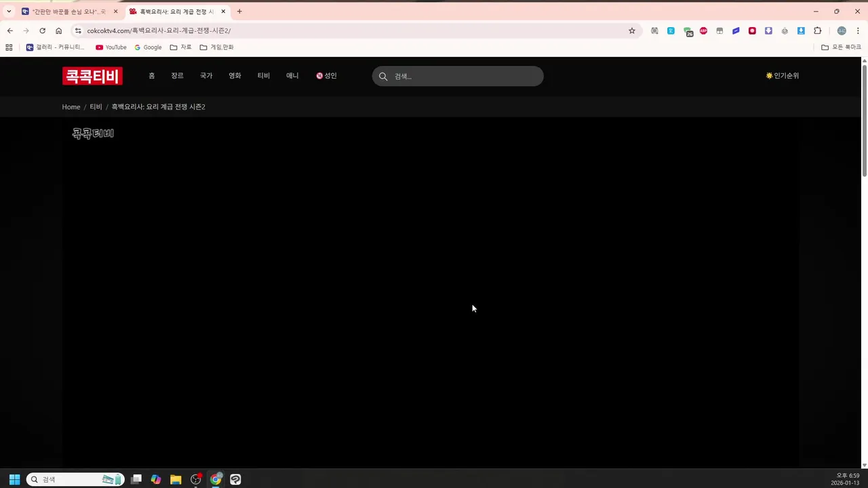Click the 콕콕티비 site logo
Viewport: 868px width, 488px height.
(92, 76)
